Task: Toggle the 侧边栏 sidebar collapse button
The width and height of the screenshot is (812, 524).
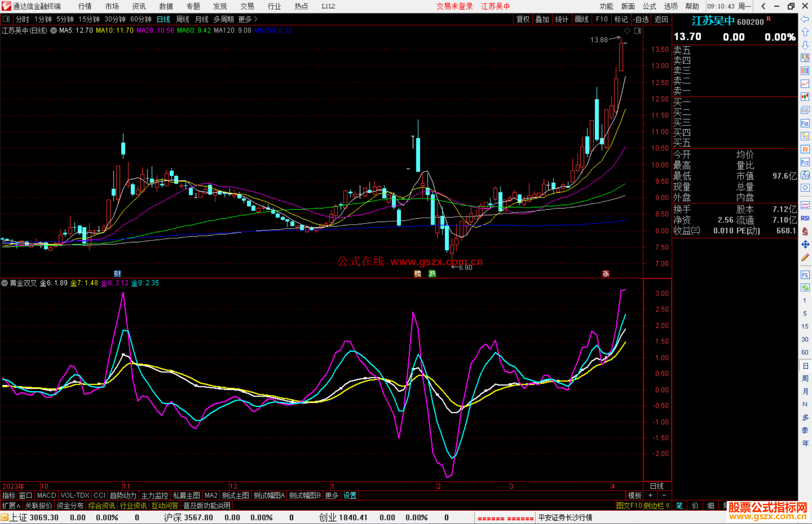Action: [657, 506]
